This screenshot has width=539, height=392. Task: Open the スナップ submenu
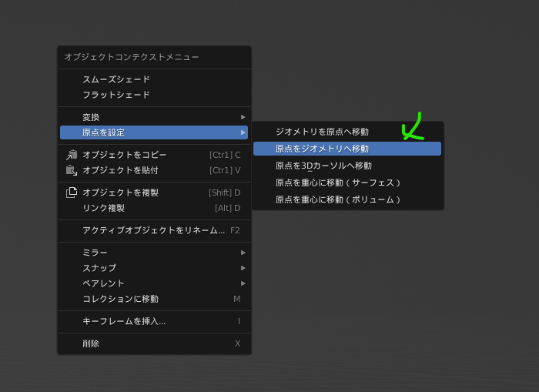(x=154, y=268)
